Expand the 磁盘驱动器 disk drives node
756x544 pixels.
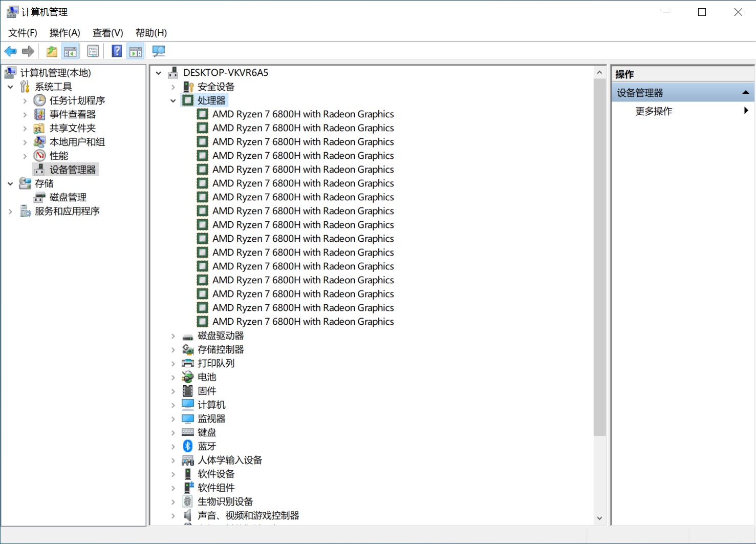(173, 336)
